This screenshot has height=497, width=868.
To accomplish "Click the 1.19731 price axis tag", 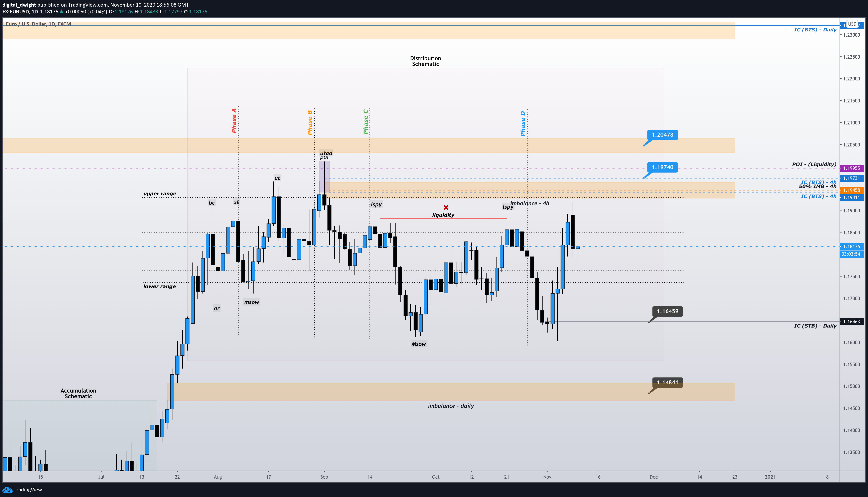I will tap(851, 178).
